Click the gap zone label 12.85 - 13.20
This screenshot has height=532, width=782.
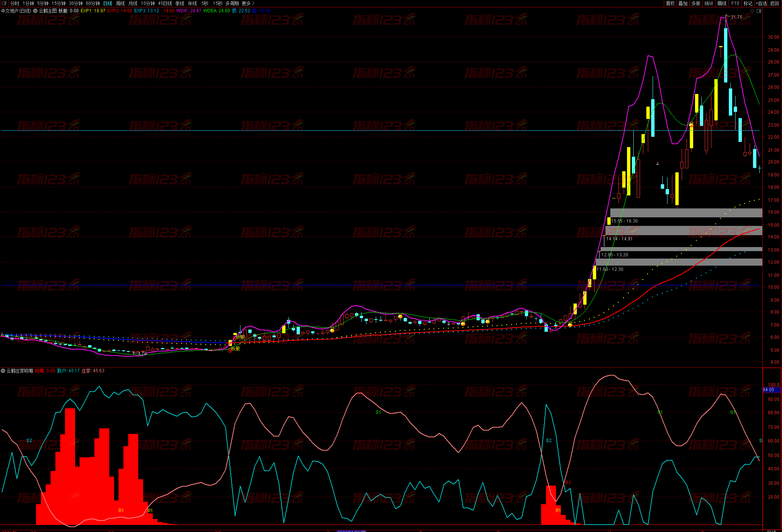(x=615, y=255)
